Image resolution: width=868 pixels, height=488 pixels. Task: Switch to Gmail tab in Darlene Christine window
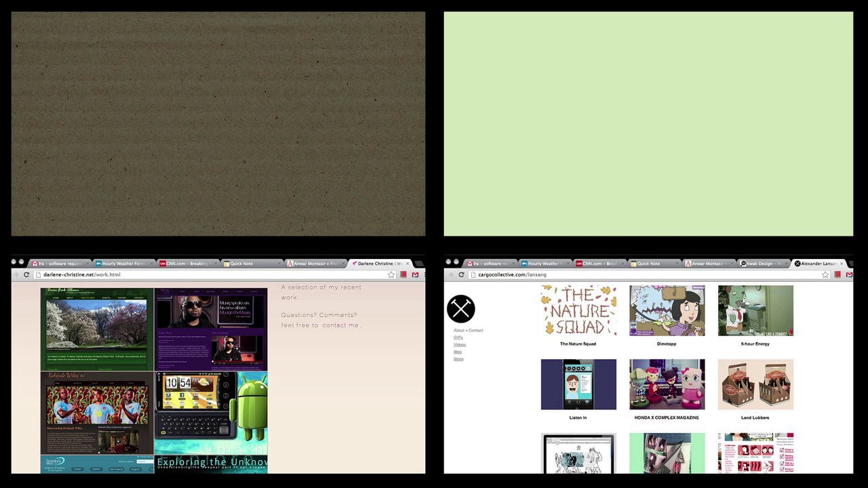[x=58, y=264]
